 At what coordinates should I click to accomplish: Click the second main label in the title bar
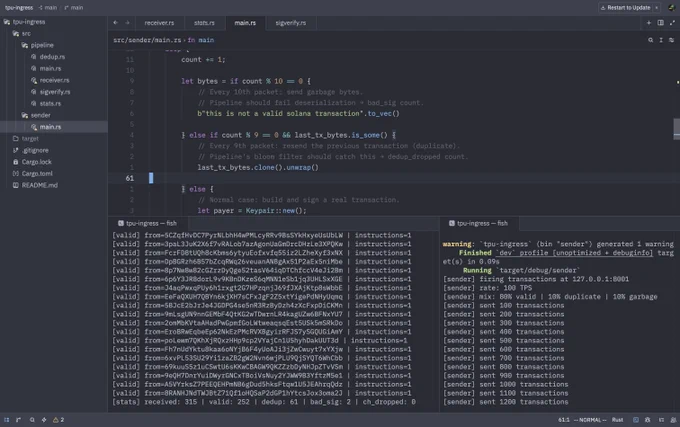[74, 7]
